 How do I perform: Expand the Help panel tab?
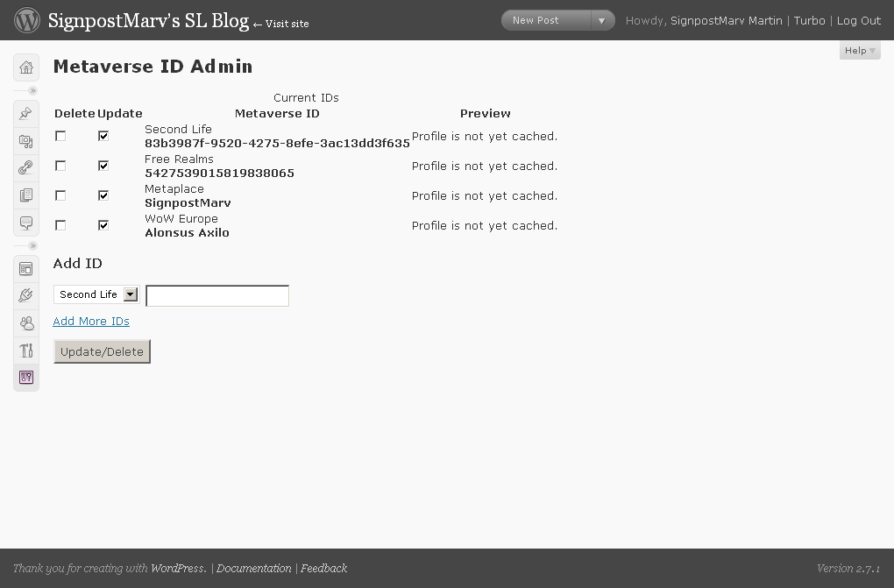(860, 50)
